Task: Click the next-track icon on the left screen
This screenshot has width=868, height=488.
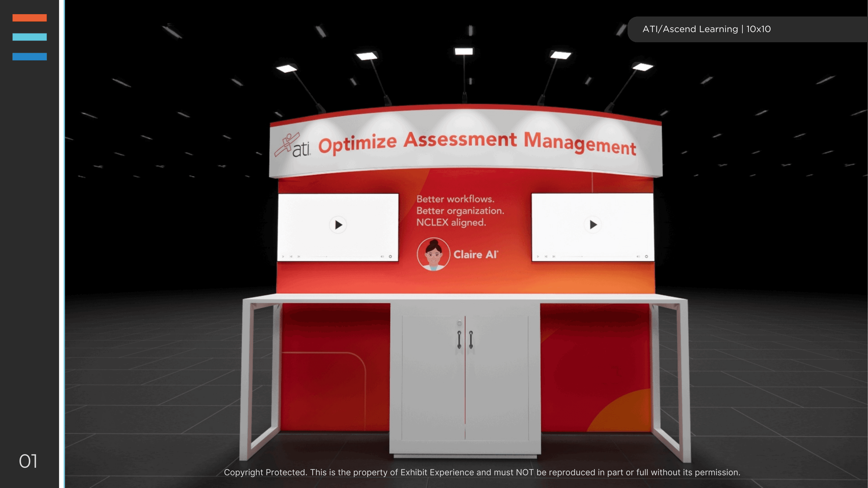Action: 299,257
